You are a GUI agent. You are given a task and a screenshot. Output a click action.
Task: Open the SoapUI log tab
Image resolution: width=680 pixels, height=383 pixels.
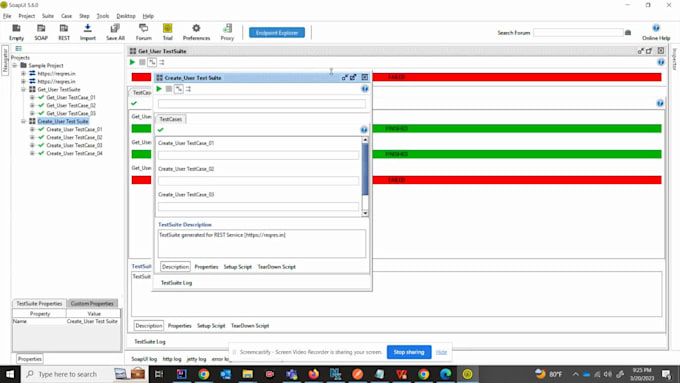pyautogui.click(x=144, y=359)
